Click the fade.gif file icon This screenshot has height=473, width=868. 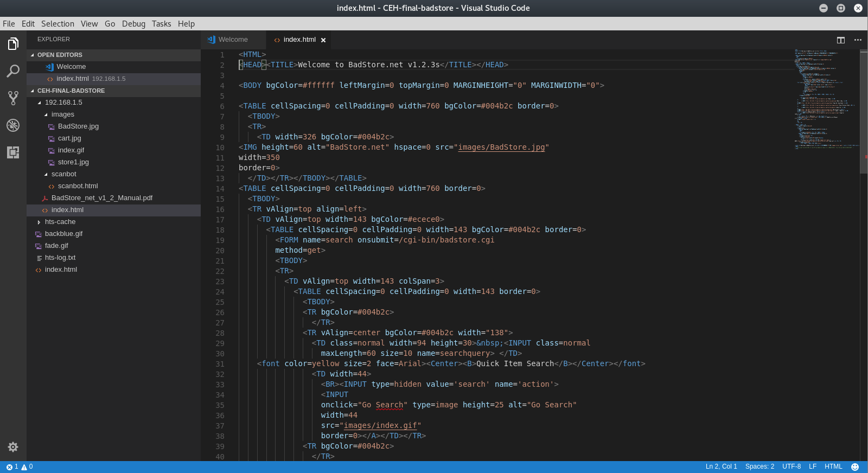click(39, 246)
